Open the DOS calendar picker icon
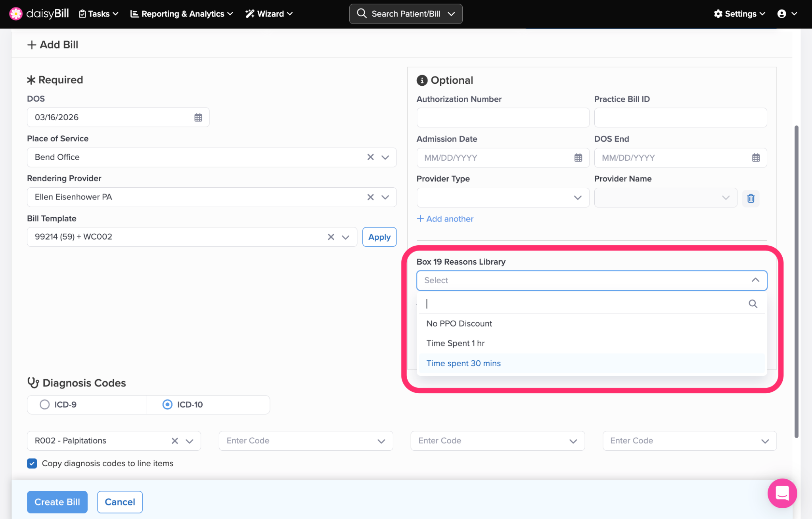The image size is (812, 519). (198, 117)
